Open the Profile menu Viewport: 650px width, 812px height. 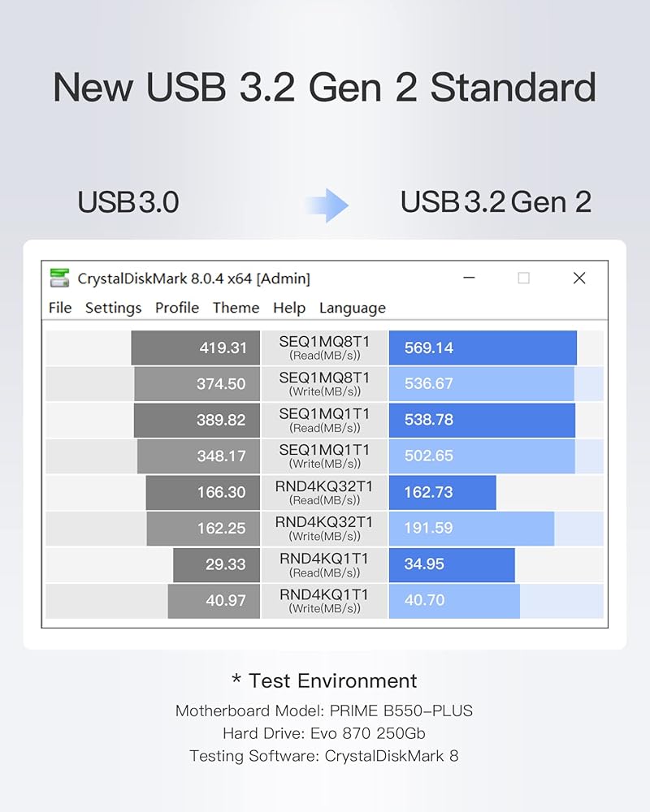click(x=177, y=308)
